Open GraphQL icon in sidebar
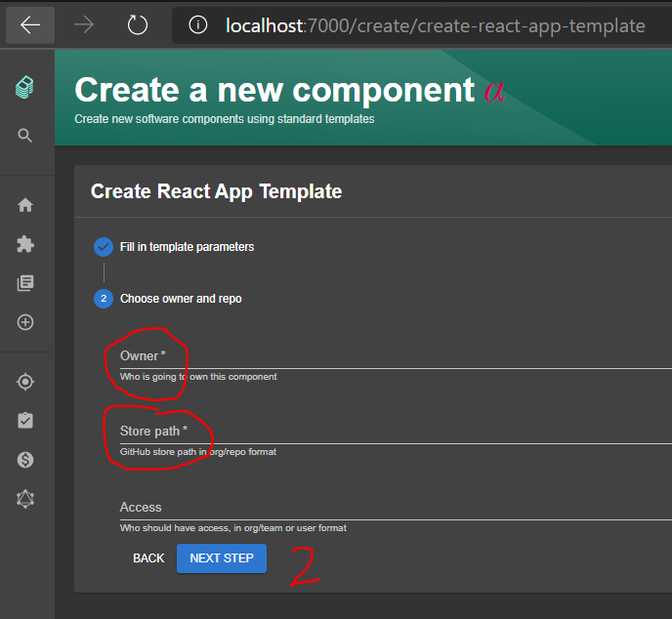 [x=25, y=499]
